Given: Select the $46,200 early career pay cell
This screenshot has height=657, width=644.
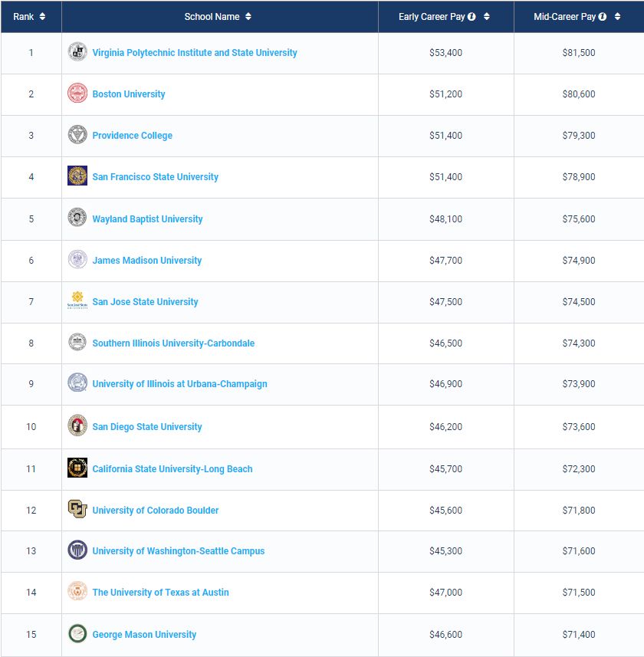Looking at the screenshot, I should tap(445, 427).
